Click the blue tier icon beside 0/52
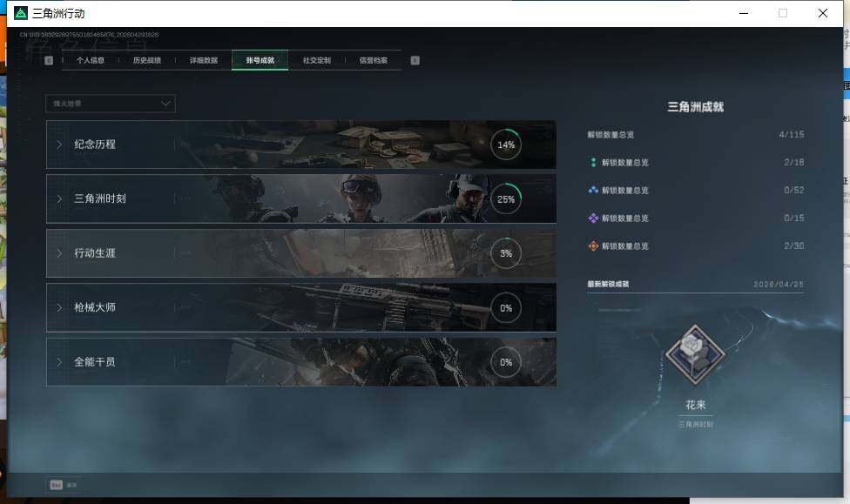Viewport: 850px width, 504px height. tap(593, 190)
